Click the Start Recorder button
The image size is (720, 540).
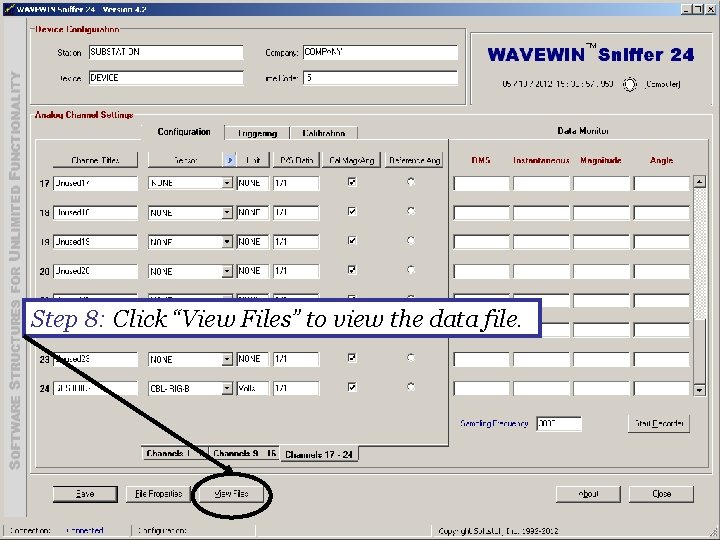(x=659, y=423)
